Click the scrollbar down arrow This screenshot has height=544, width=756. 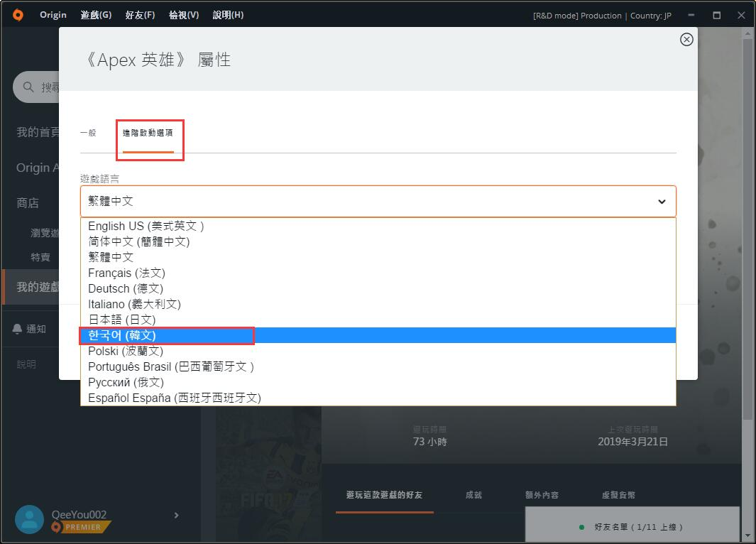[x=747, y=535]
